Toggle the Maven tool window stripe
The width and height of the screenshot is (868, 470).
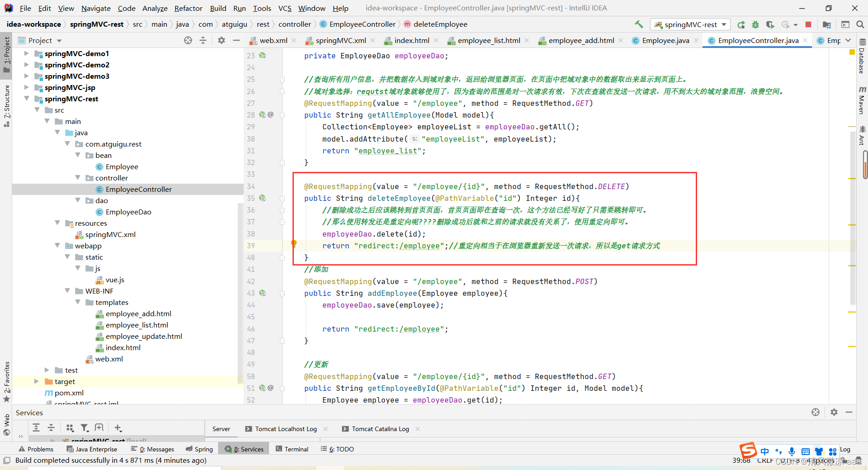click(862, 100)
